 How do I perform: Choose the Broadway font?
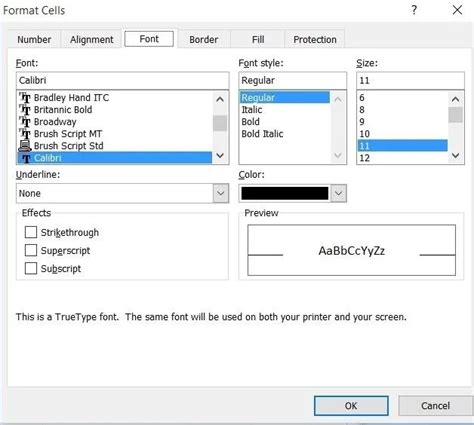pos(55,122)
